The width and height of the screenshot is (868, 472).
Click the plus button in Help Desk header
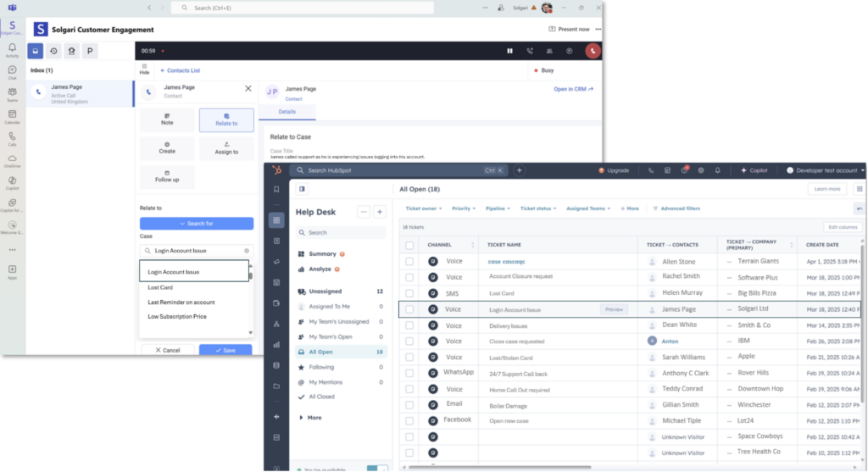(x=380, y=212)
